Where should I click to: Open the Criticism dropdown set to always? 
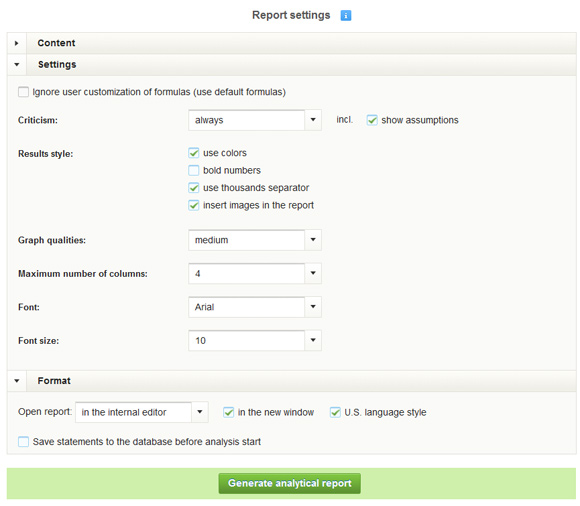255,120
